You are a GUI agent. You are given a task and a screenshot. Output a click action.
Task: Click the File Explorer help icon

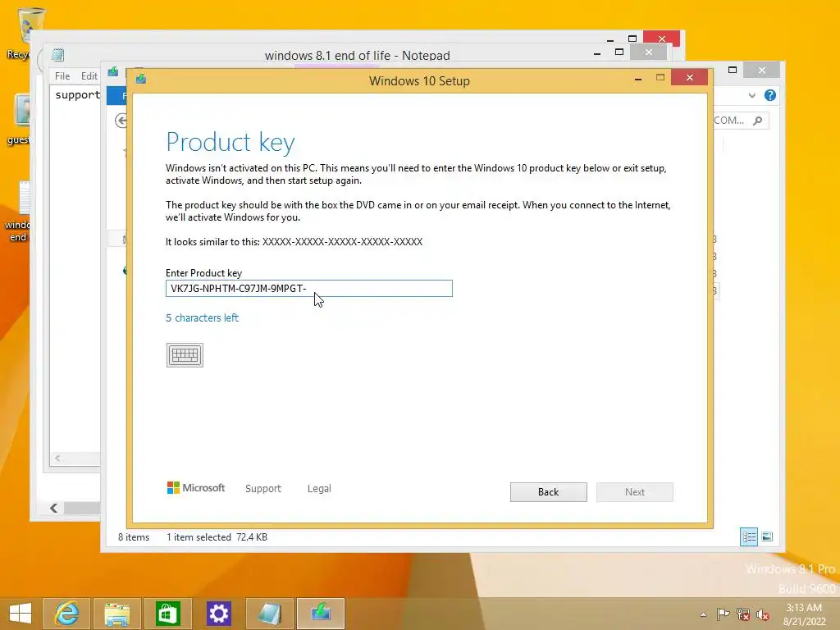click(x=769, y=95)
